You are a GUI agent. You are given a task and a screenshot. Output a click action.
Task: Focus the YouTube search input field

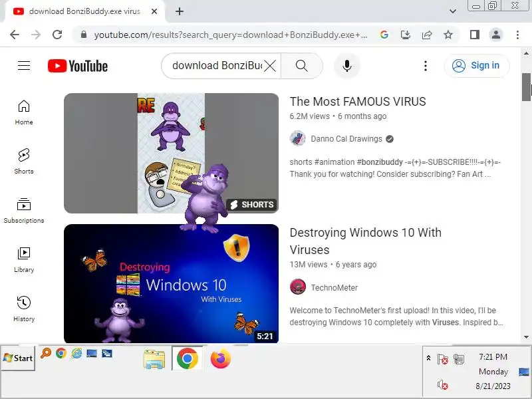(x=217, y=65)
